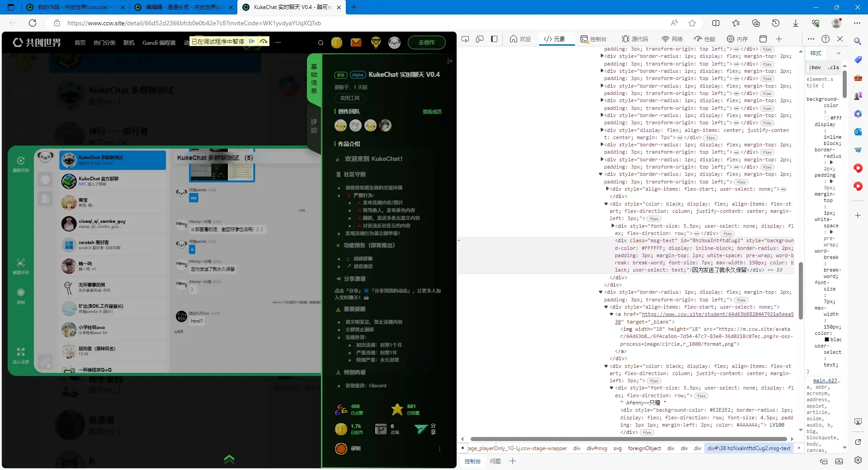Open main.627 stylesheet source link
The image size is (868, 470).
[826, 381]
